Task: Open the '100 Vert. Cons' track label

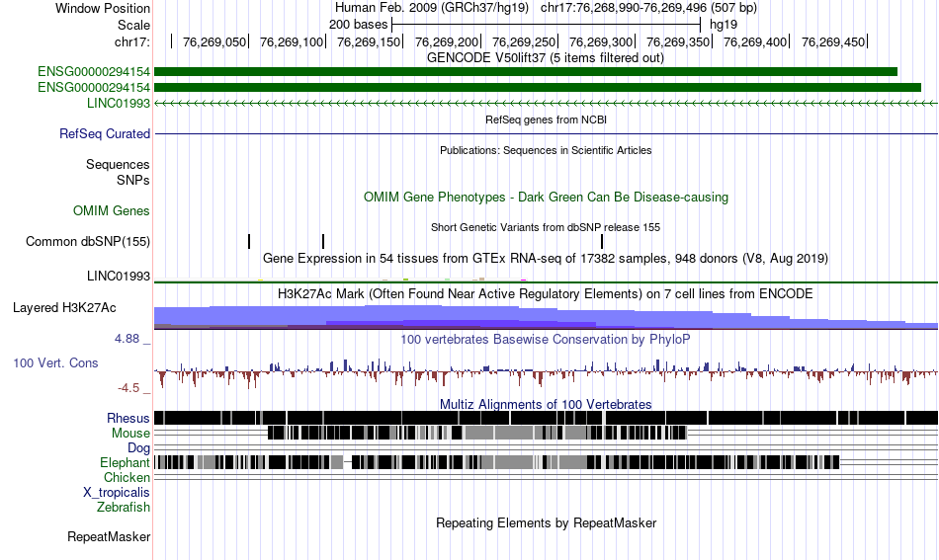Action: pyautogui.click(x=55, y=362)
